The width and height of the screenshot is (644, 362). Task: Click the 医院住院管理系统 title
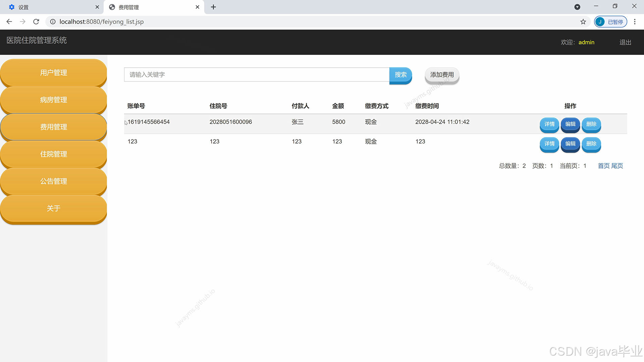point(37,40)
